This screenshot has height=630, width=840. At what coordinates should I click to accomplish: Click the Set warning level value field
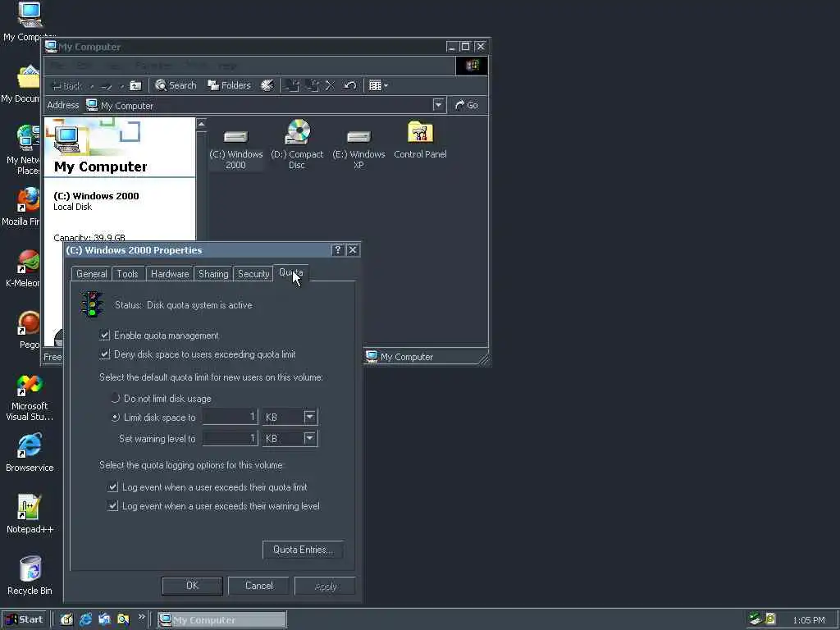(231, 438)
